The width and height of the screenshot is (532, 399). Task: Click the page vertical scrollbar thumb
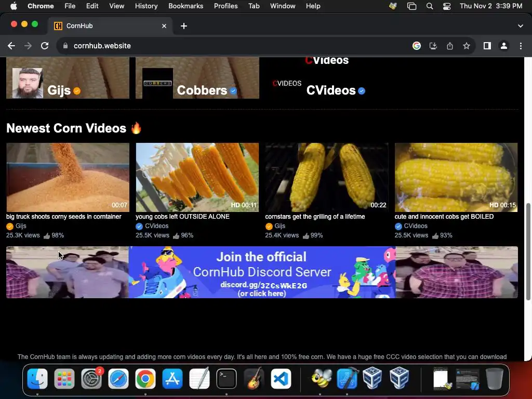point(528,251)
